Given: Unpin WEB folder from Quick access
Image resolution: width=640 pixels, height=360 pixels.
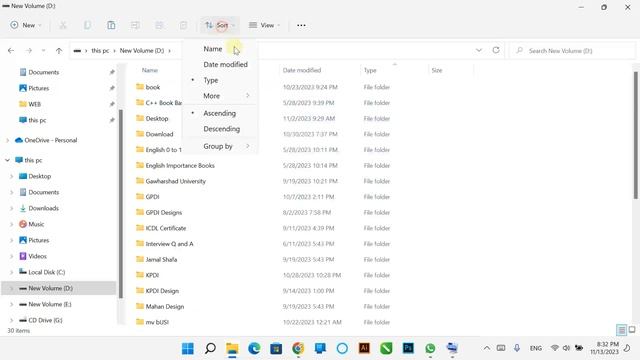Looking at the screenshot, I should tap(112, 104).
